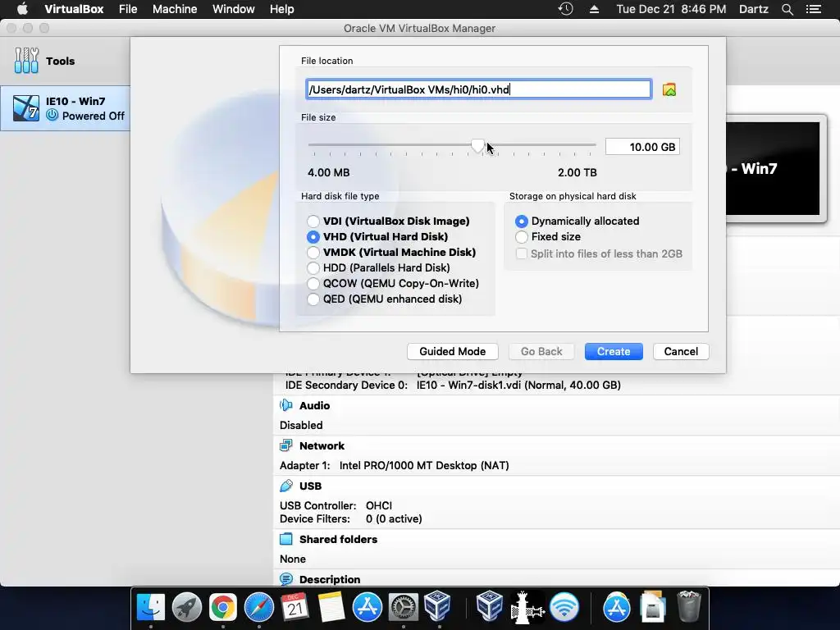The width and height of the screenshot is (840, 630).
Task: Open Notification Center list icon
Action: tap(814, 9)
